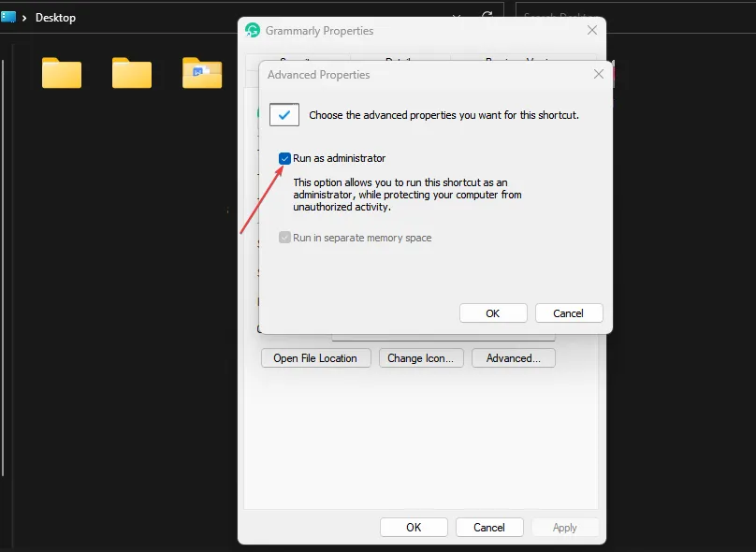
Task: Click the Run as administrator label text
Action: (339, 159)
